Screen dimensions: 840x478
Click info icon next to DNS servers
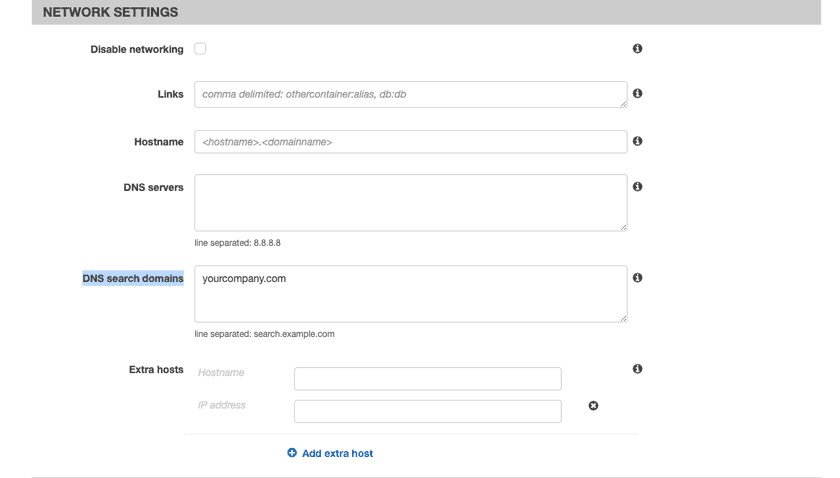(x=637, y=187)
